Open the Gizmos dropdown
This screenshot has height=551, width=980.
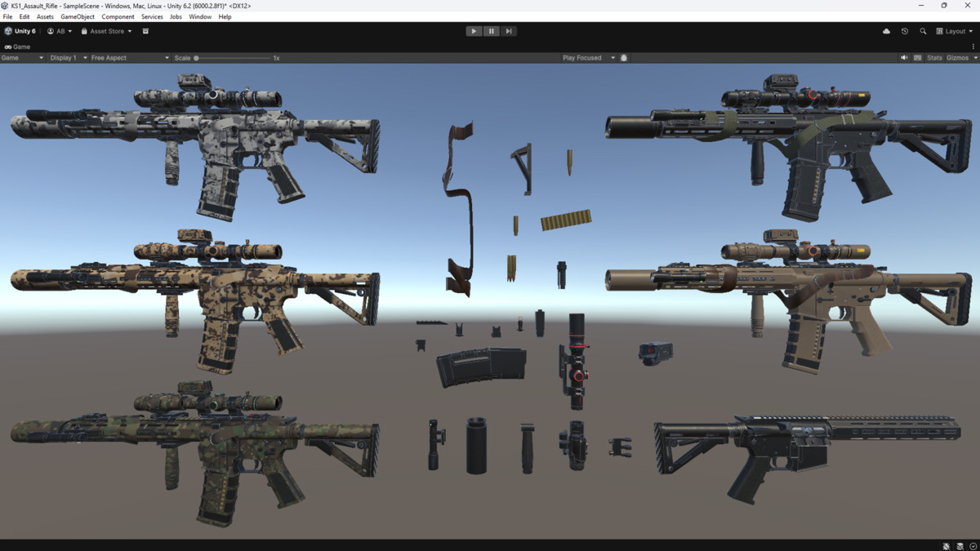[960, 57]
